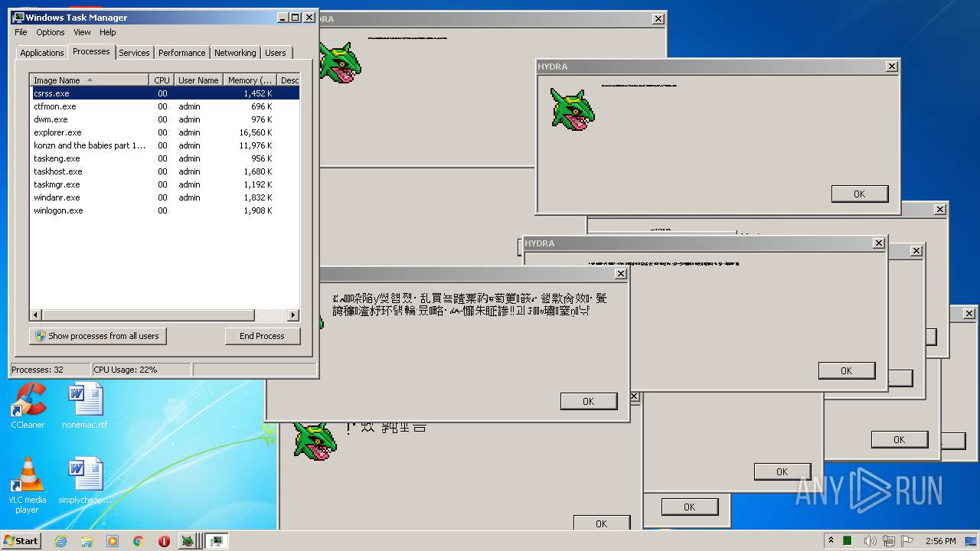
Task: Open the View menu in Task Manager
Action: tap(82, 32)
